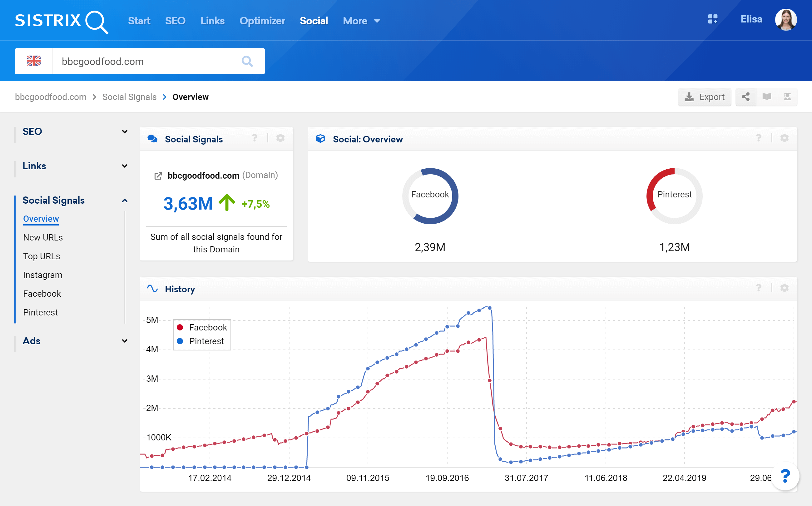Click the 17.02.2014 date label on chart
The height and width of the screenshot is (506, 812).
(x=210, y=478)
